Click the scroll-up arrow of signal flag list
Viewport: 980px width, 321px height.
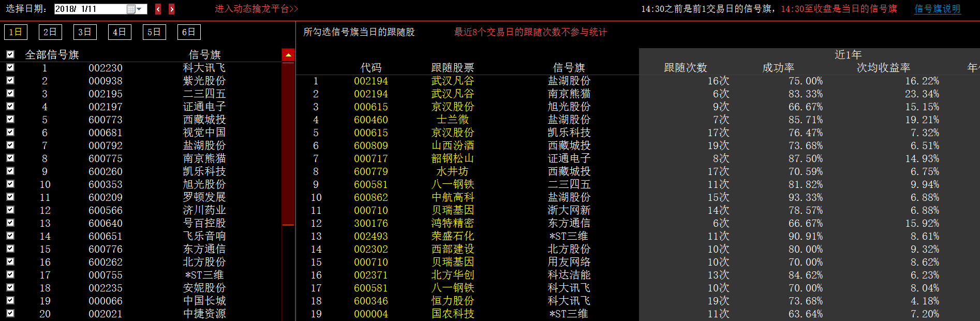click(x=288, y=55)
